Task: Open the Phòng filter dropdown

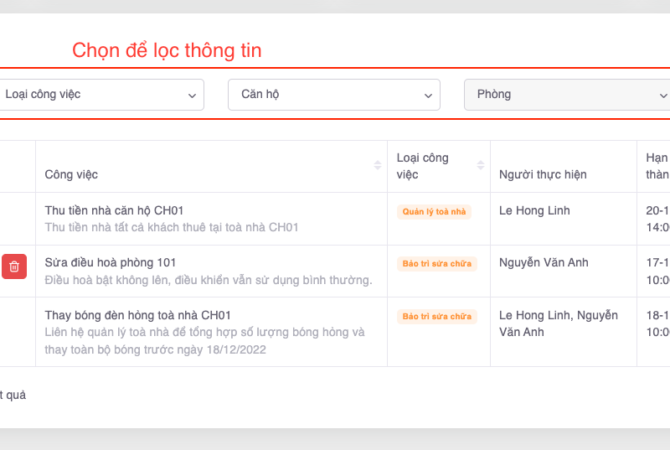Action: pos(566,94)
